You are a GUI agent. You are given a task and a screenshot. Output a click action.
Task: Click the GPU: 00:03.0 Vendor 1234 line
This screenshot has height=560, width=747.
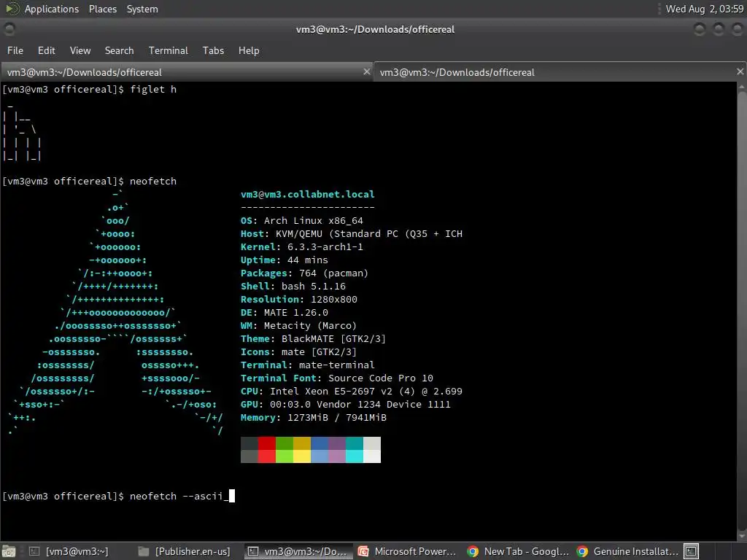pos(345,404)
